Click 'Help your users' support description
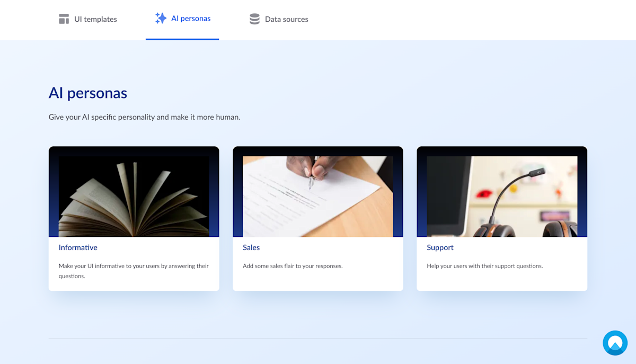This screenshot has height=364, width=636. [484, 266]
